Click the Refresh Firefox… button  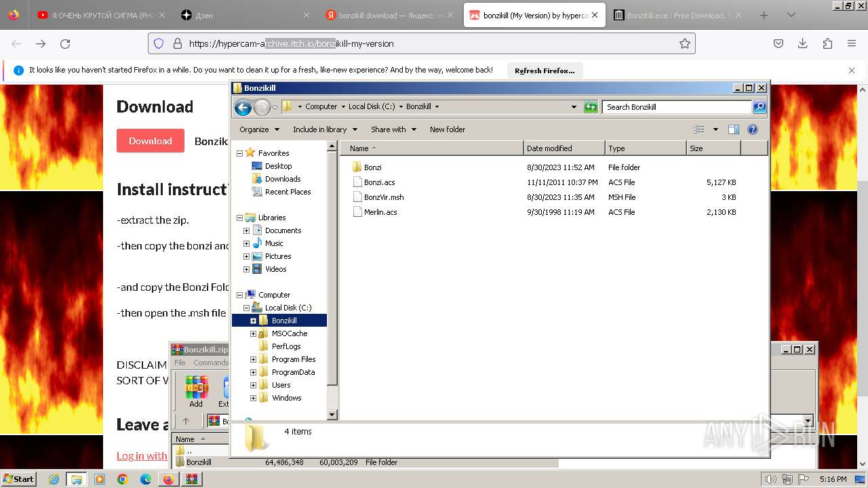pos(545,70)
